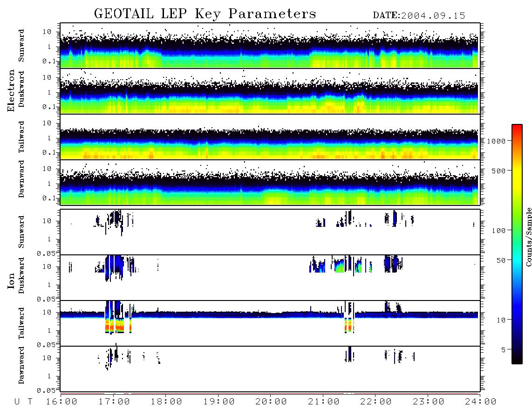Click the "50" color bar value
The image size is (532, 410).
point(501,260)
